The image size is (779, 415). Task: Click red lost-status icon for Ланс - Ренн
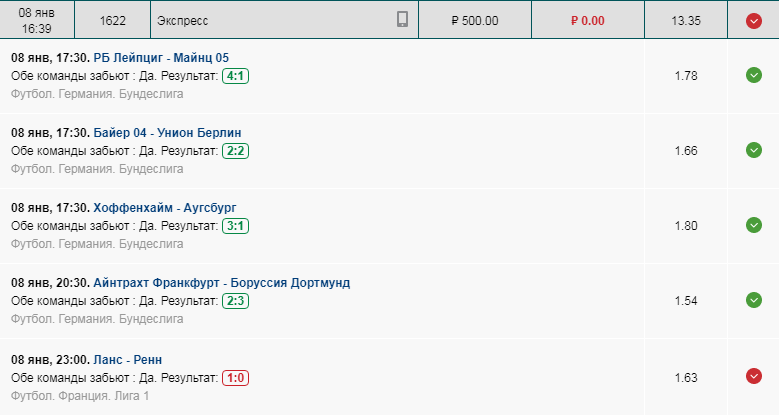[x=754, y=376]
